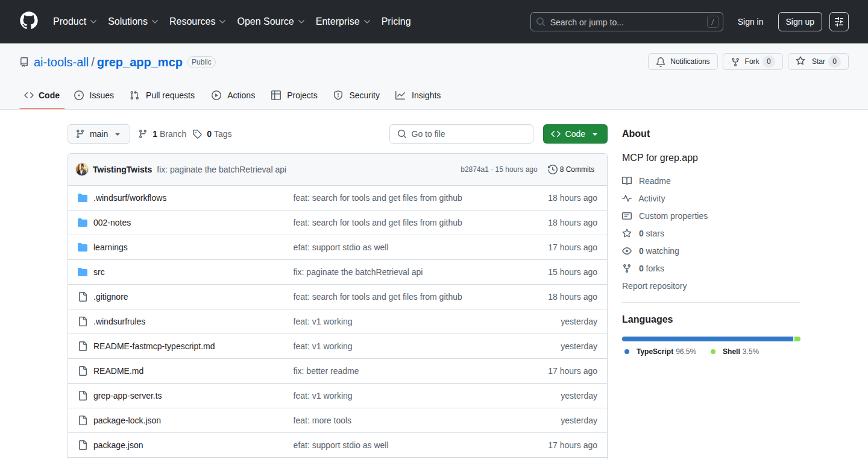Click the file icon for package.json
868x459 pixels.
point(83,445)
